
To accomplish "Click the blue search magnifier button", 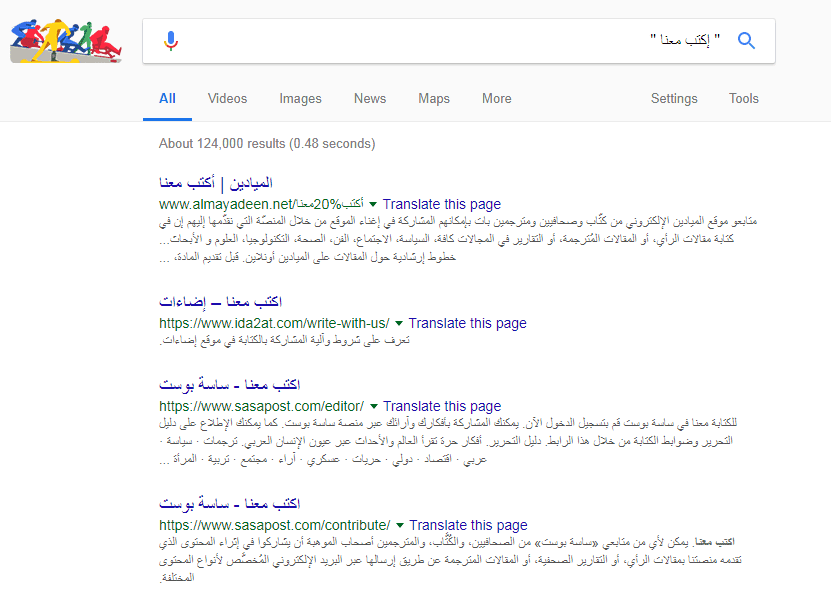I will tap(746, 40).
